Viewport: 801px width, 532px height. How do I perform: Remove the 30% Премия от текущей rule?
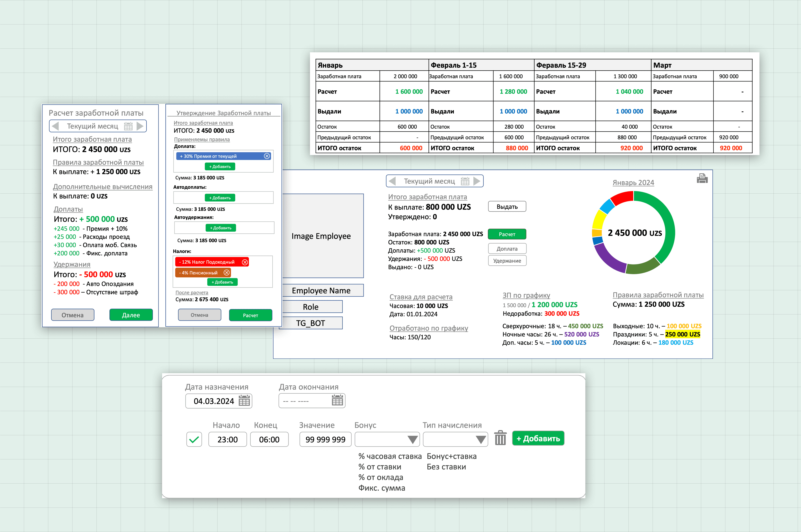pyautogui.click(x=267, y=156)
